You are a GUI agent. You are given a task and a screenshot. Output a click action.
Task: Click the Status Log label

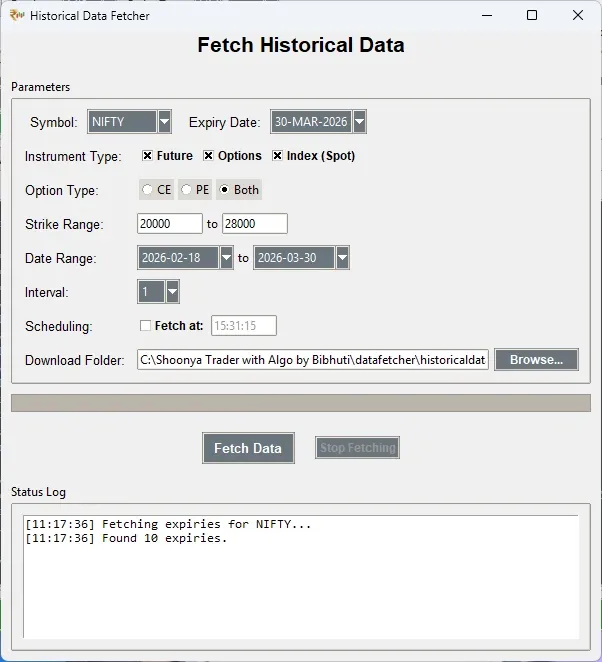[x=38, y=492]
